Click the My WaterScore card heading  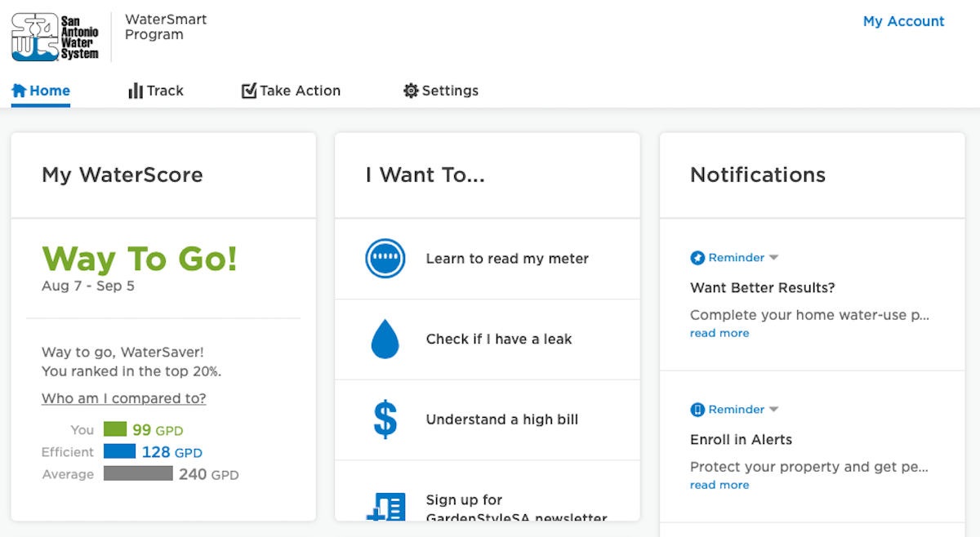(x=122, y=175)
